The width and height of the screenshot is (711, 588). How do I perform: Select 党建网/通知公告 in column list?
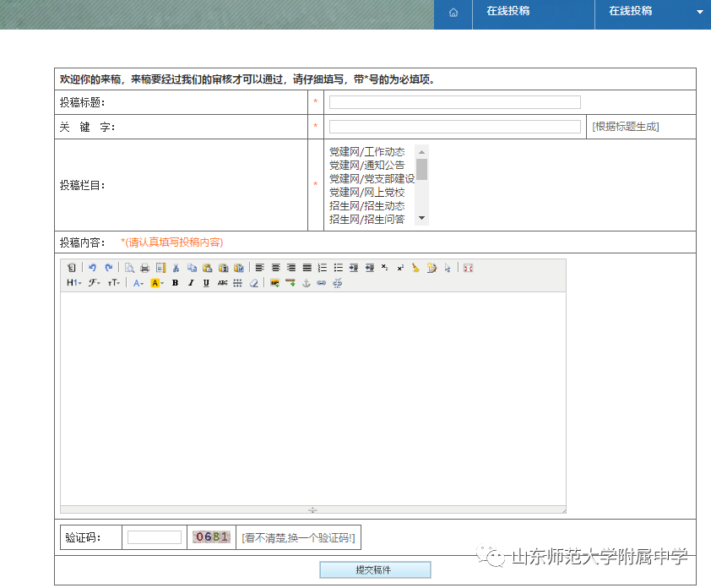[x=367, y=166]
